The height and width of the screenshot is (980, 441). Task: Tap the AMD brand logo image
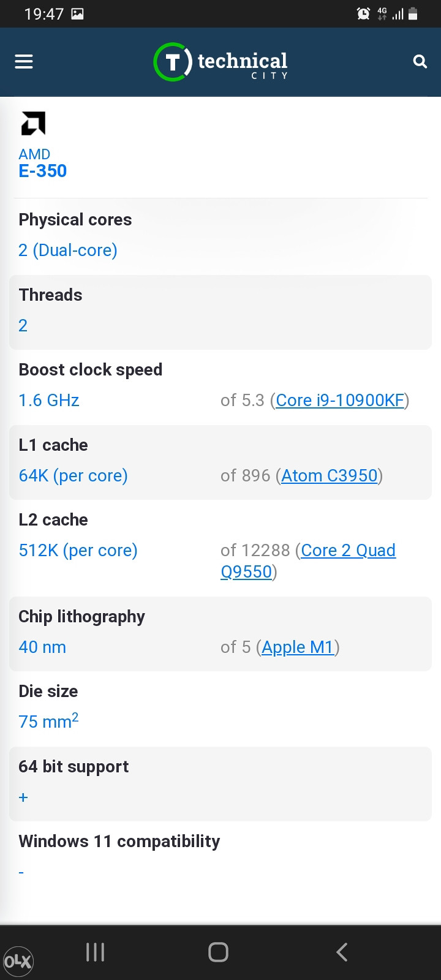click(33, 123)
